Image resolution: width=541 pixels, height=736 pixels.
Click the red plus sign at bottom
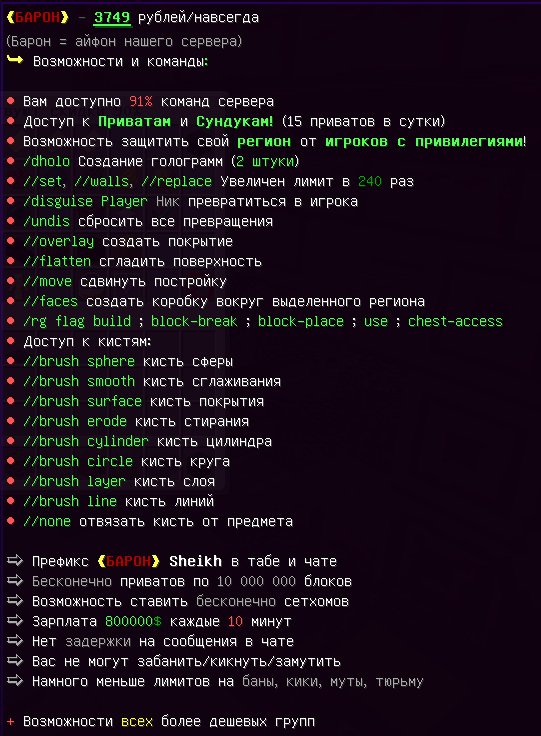tap(10, 721)
